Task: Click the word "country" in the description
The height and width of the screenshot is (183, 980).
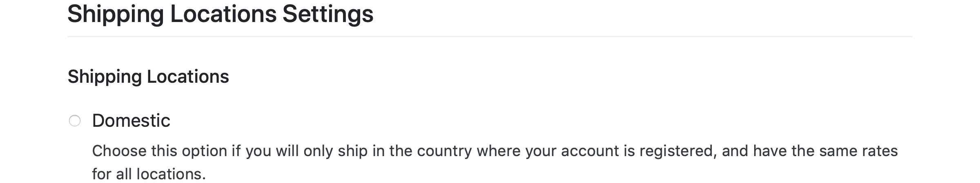Action: [x=444, y=151]
